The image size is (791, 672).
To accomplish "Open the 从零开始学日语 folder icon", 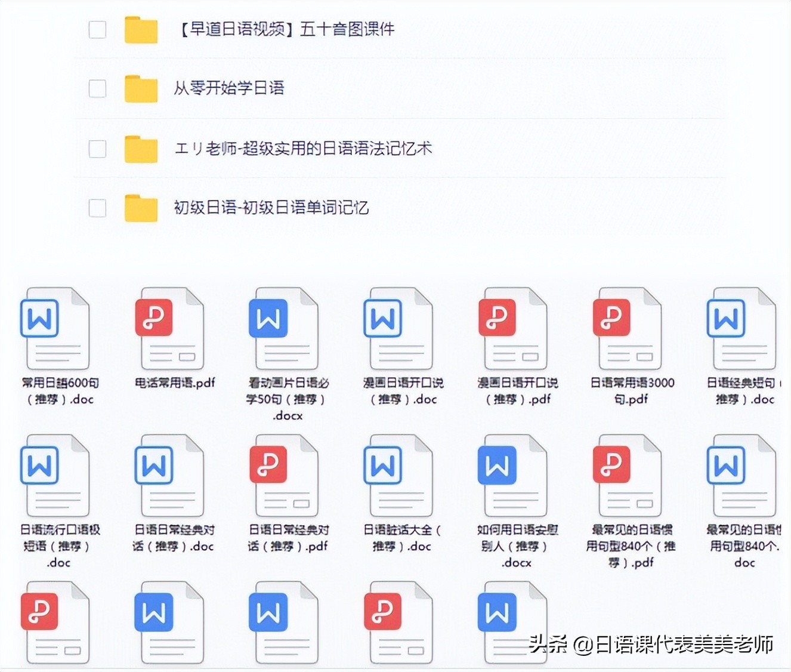I will point(140,88).
